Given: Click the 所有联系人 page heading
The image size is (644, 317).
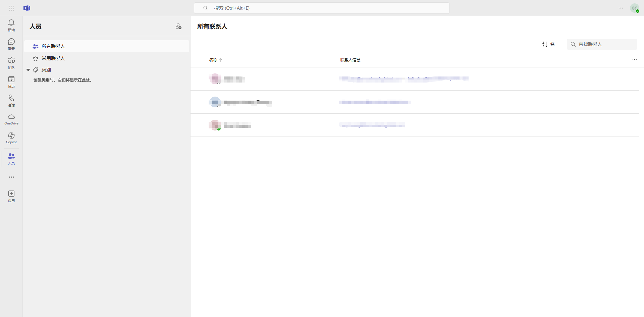Looking at the screenshot, I should [212, 27].
